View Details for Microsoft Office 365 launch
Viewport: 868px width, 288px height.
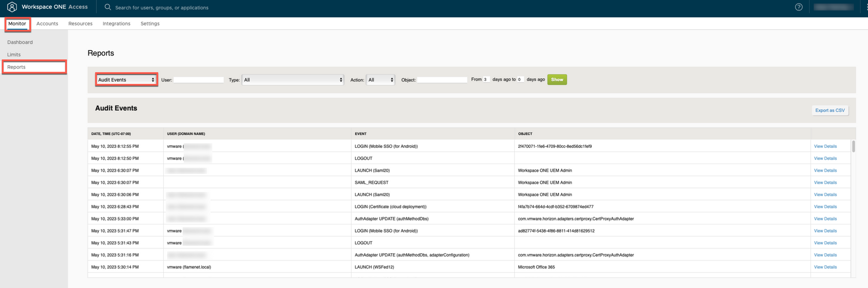click(x=825, y=267)
